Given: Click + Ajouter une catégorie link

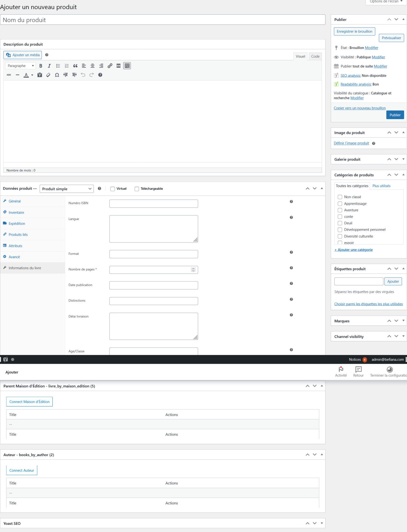Looking at the screenshot, I should (353, 250).
